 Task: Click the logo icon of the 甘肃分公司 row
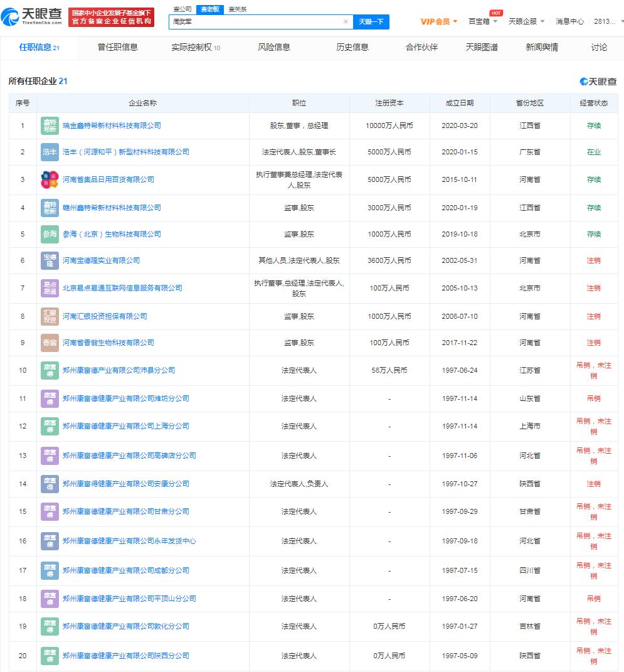pos(50,512)
